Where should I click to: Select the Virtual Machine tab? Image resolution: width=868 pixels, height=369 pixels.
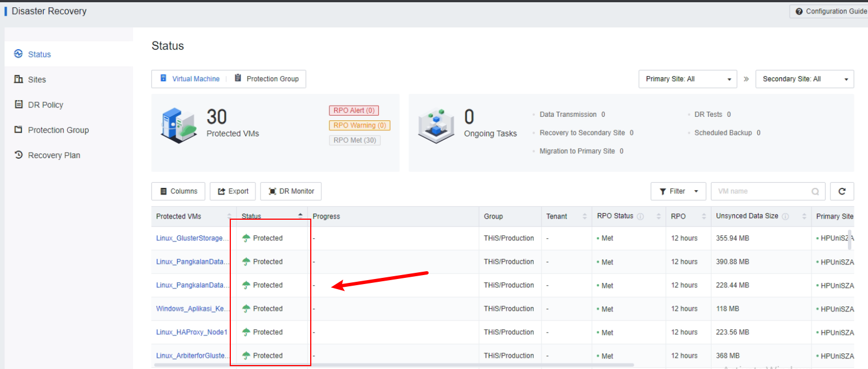coord(189,79)
